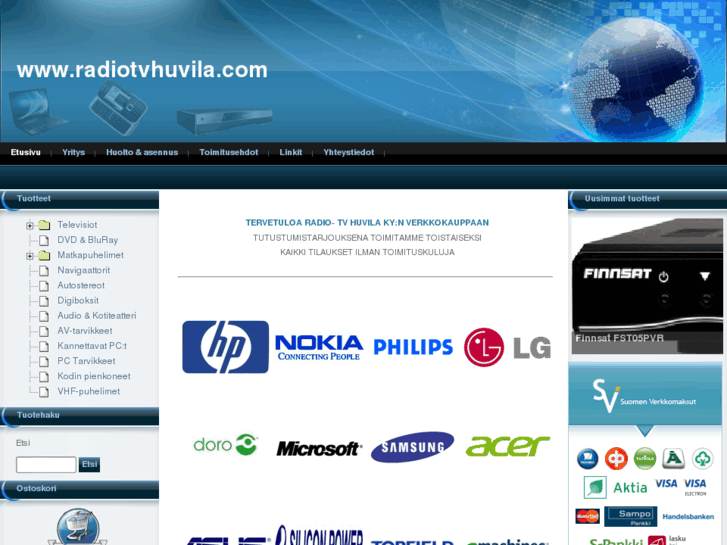Viewport: 727px width, 545px height.
Task: Click the Etsi search button
Action: click(89, 464)
